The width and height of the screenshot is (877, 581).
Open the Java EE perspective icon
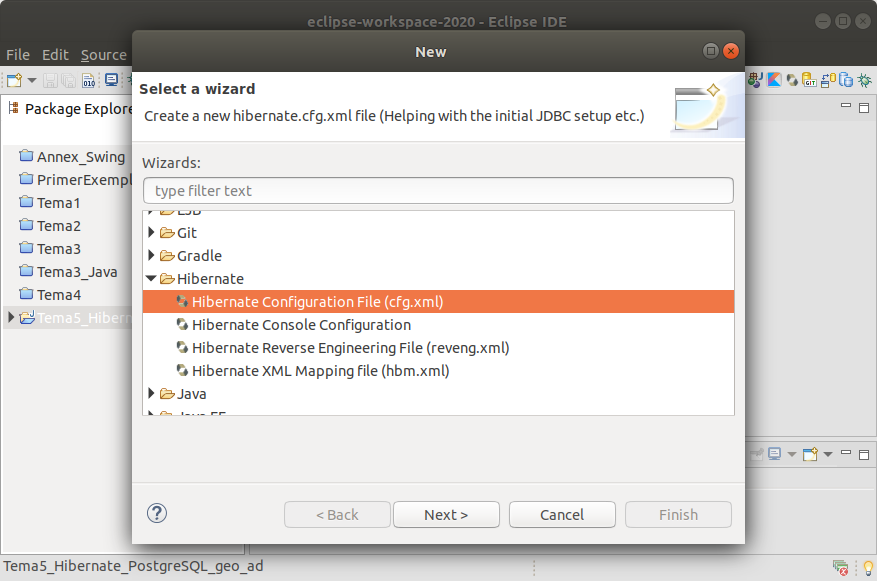point(755,80)
